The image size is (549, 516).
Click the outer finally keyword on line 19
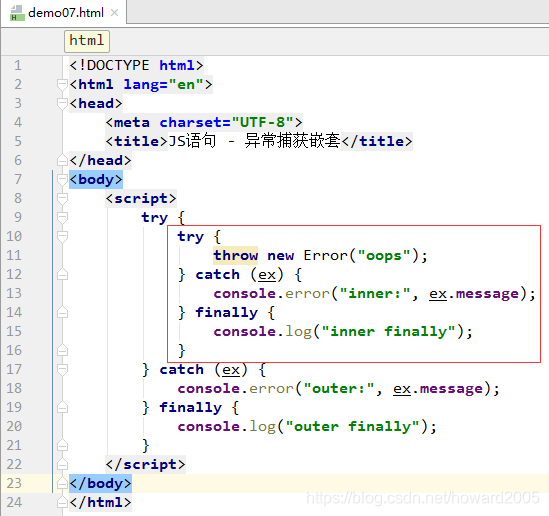click(x=190, y=407)
